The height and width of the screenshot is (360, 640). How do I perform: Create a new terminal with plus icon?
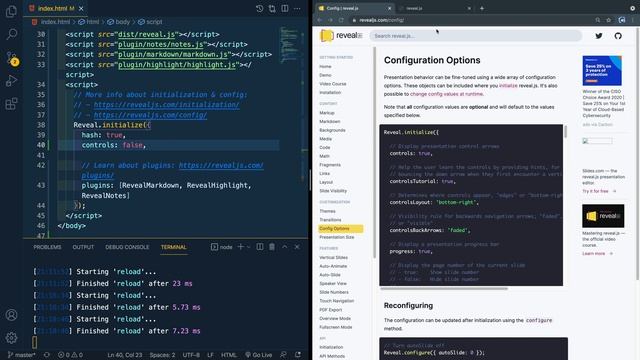(240, 247)
